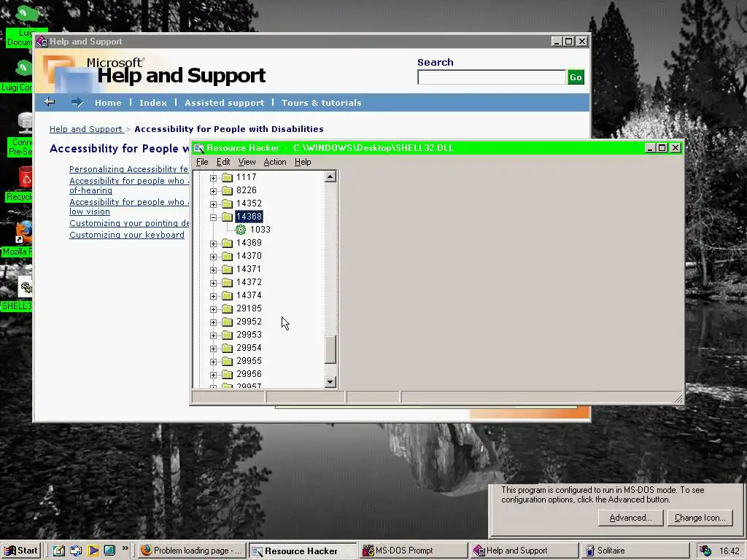747x560 pixels.
Task: Open Tours & tutorials in Help and Support
Action: 321,102
